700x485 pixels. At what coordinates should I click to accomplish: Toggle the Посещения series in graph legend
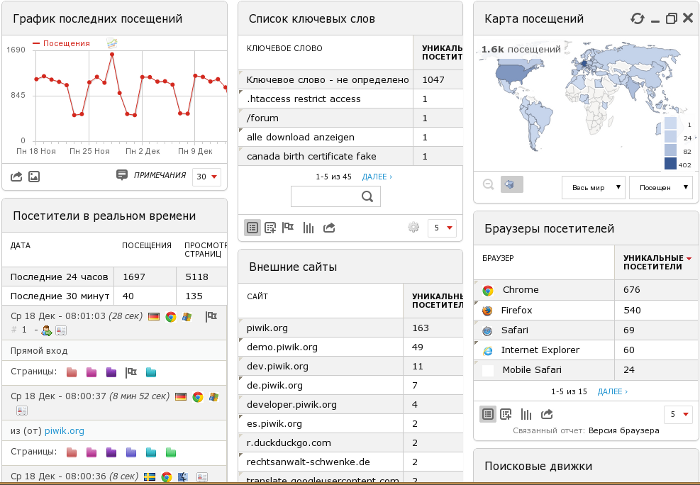[x=62, y=43]
